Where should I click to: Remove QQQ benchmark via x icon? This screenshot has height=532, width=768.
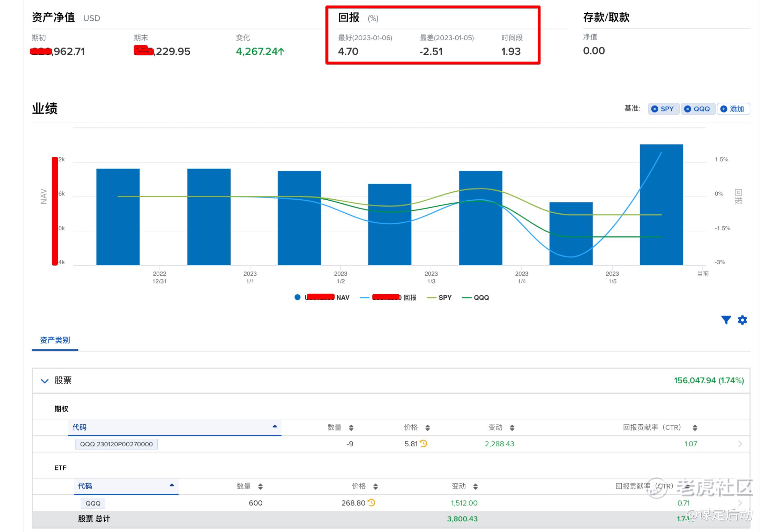(687, 109)
